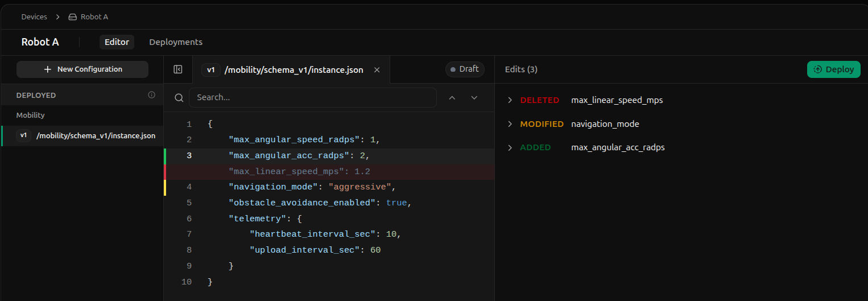The height and width of the screenshot is (301, 868).
Task: Click the sidebar collapse panel icon
Action: 177,69
